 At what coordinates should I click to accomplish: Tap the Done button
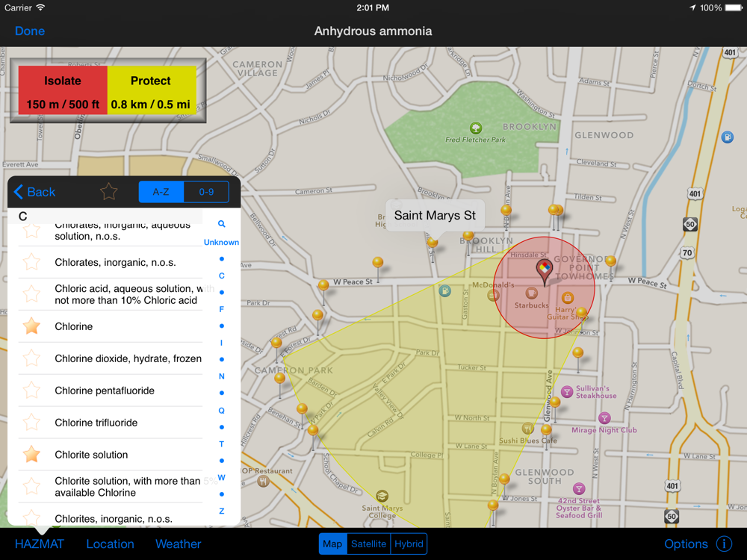[x=30, y=31]
